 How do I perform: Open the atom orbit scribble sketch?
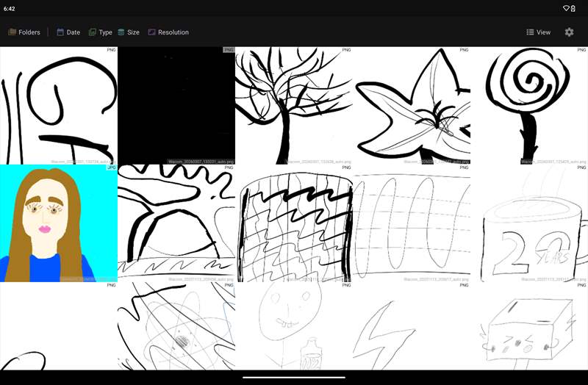pos(176,326)
